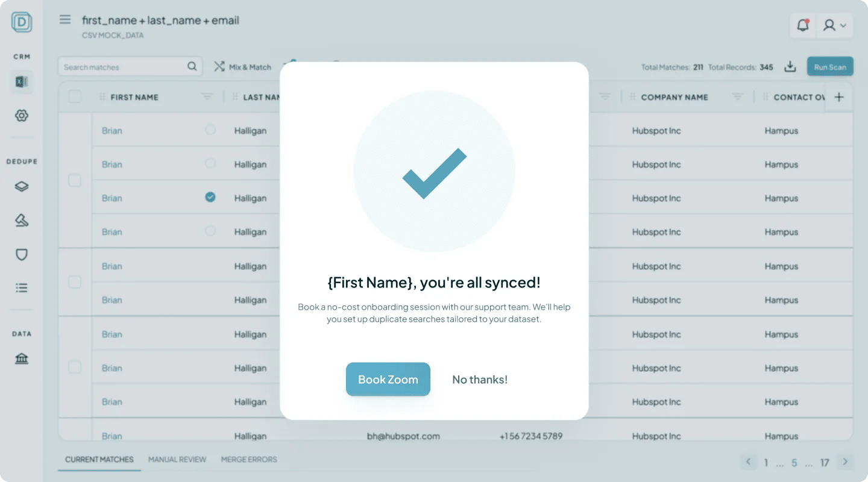Screen dimensions: 868x482
Task: Download results with the download icon
Action: point(790,67)
